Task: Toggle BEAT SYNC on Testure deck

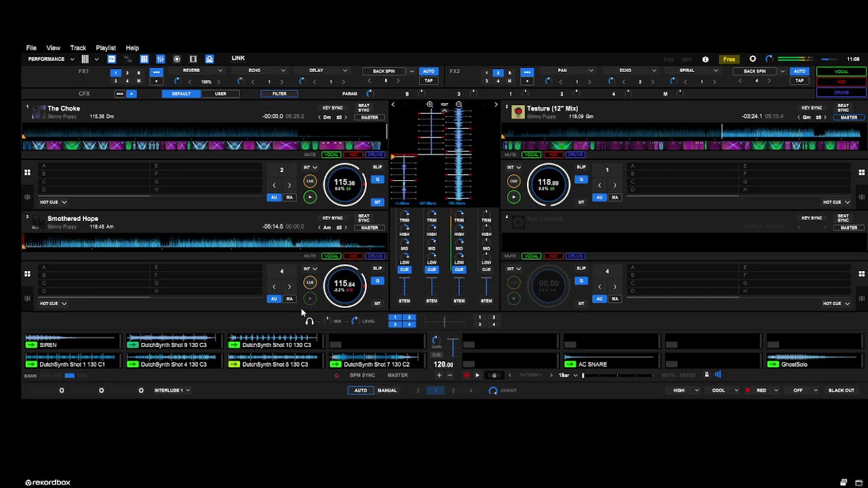Action: tap(843, 108)
